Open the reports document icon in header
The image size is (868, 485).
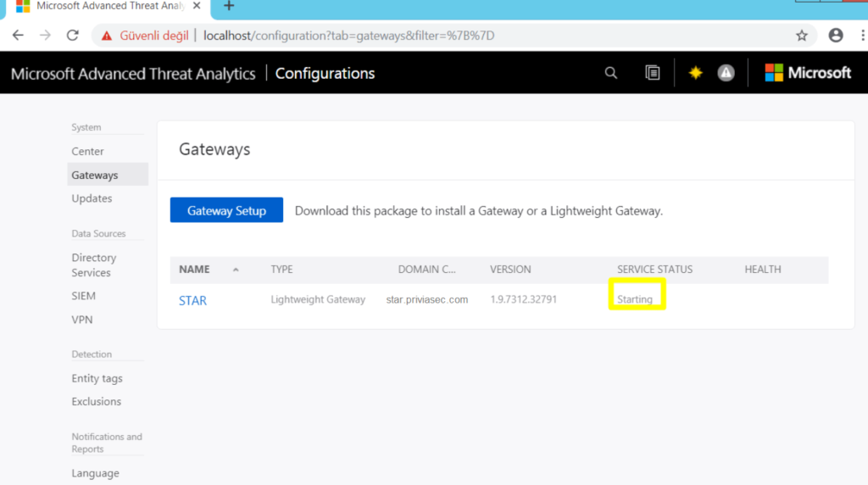653,73
